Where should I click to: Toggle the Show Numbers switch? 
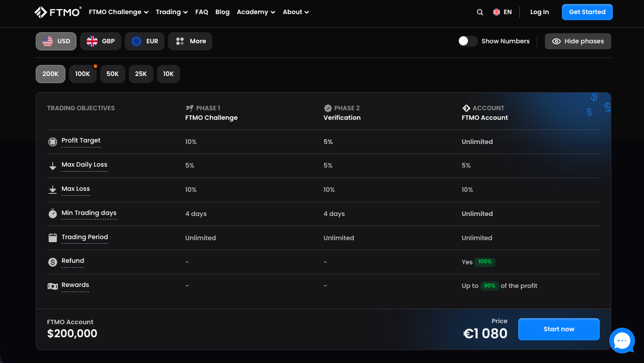click(467, 41)
